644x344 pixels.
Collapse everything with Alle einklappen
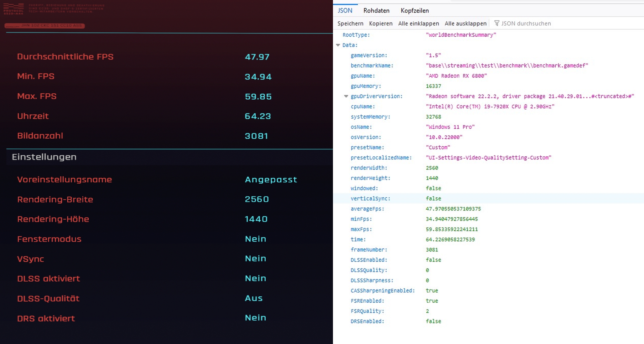(418, 23)
